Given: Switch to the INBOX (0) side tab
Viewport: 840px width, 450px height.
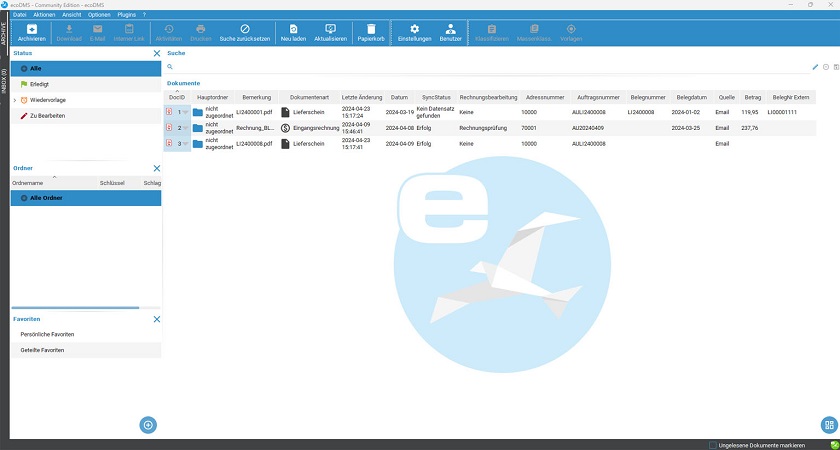Looking at the screenshot, I should (x=4, y=80).
